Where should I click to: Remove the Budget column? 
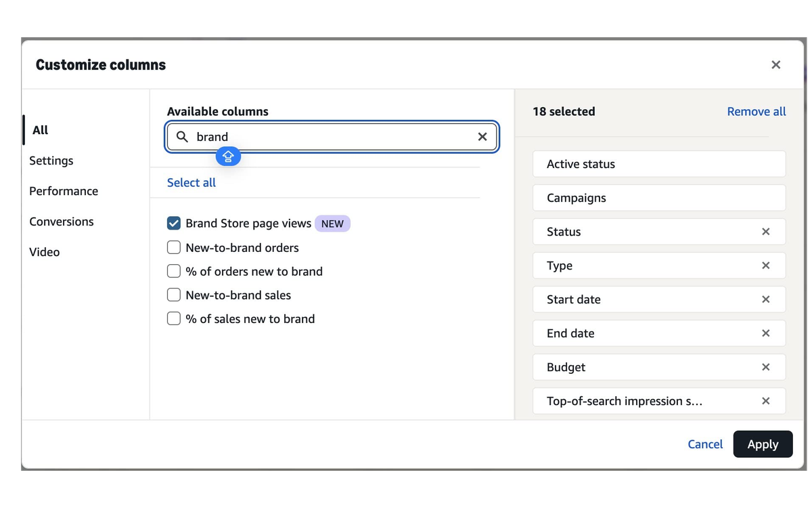pos(765,367)
